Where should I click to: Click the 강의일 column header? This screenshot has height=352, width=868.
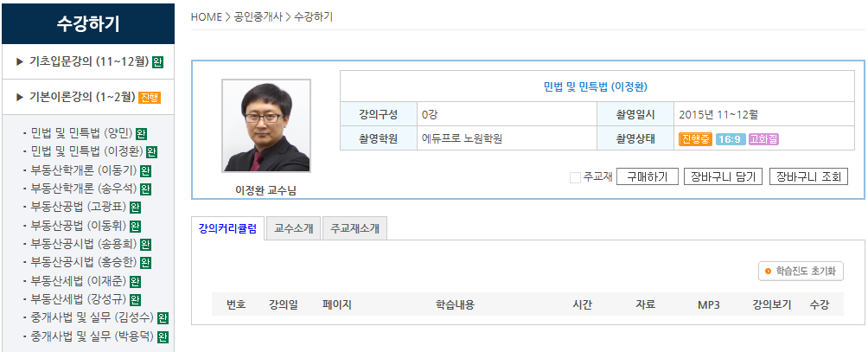[x=283, y=304]
